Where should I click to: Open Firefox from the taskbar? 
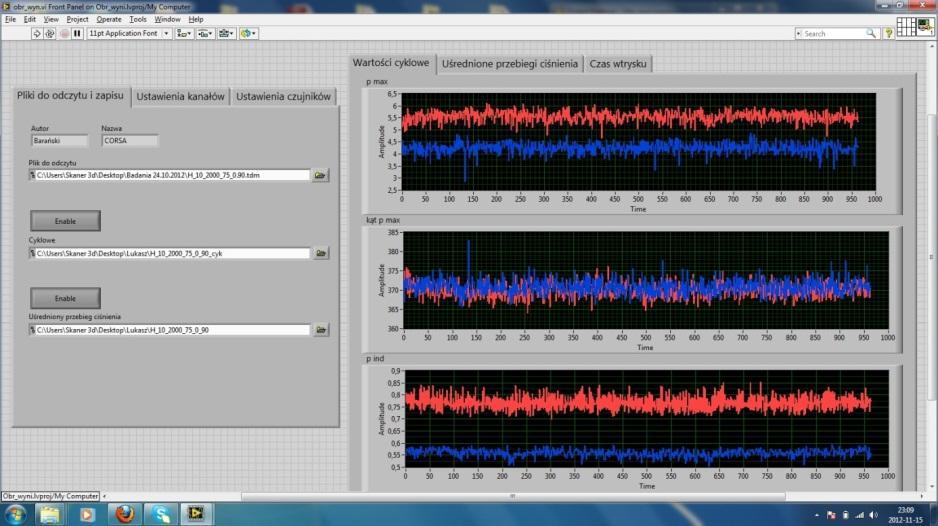tap(124, 514)
